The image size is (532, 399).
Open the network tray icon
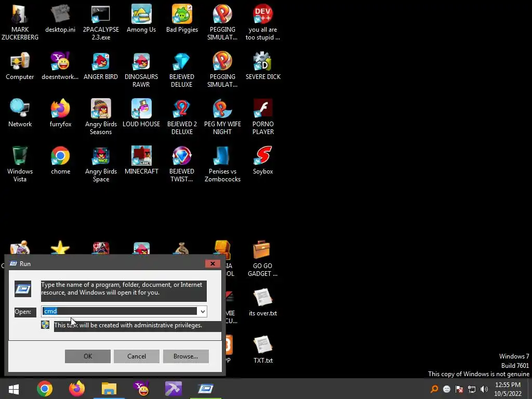[x=472, y=389]
